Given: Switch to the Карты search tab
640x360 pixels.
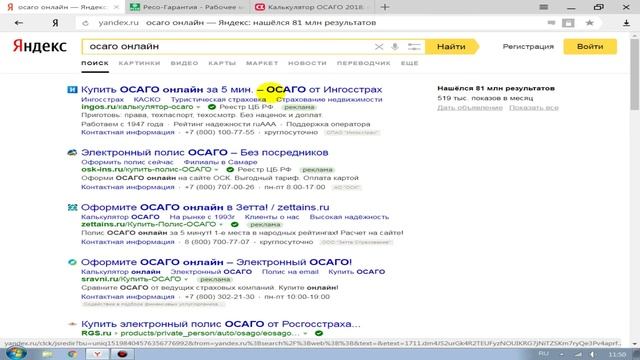Looking at the screenshot, I should coord(222,63).
